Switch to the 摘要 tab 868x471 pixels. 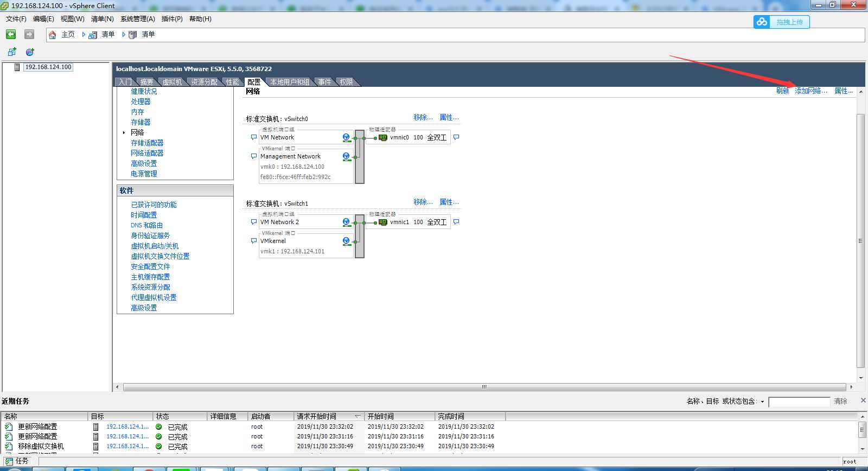point(146,82)
